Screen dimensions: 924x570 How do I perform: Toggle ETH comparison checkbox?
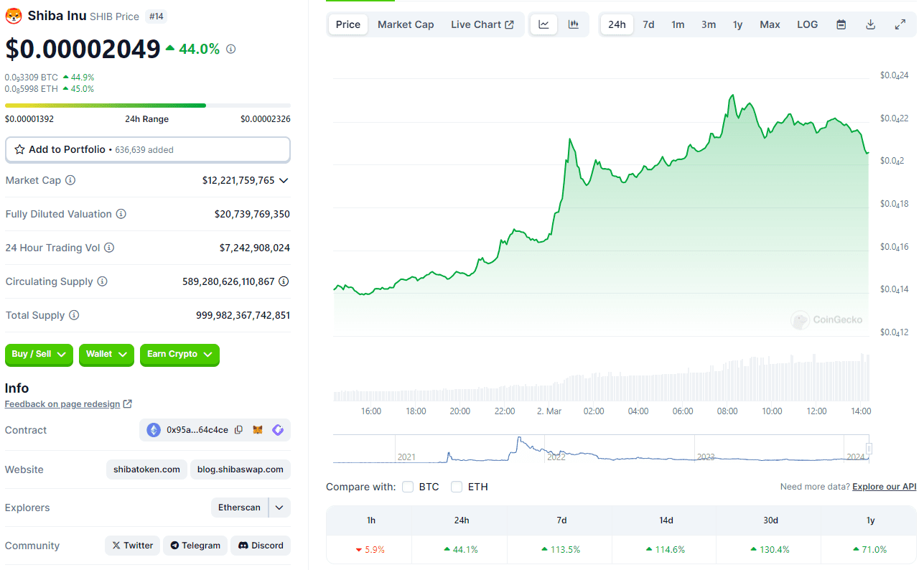tap(457, 487)
